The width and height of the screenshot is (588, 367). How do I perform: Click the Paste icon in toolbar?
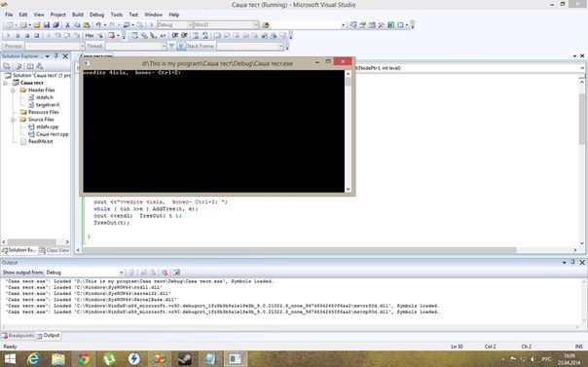click(87, 25)
